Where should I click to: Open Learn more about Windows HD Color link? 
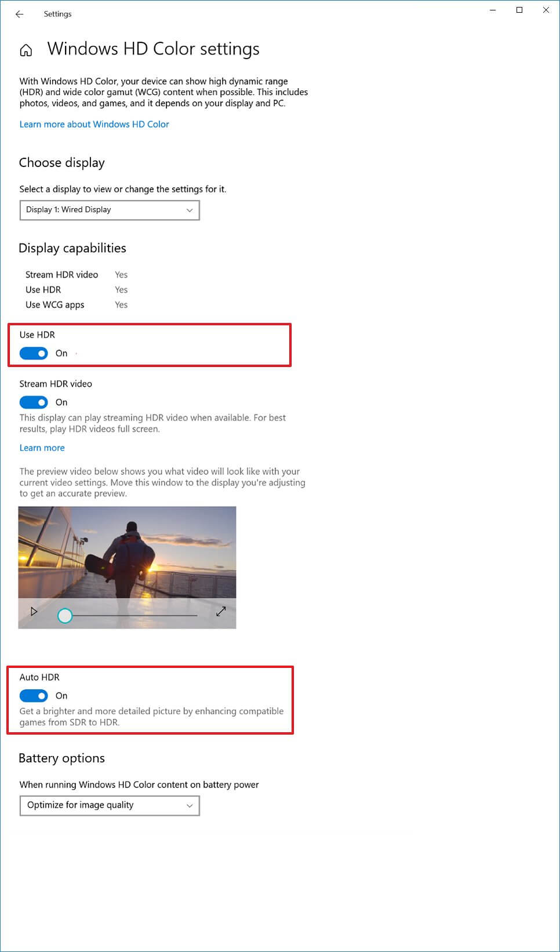point(94,124)
